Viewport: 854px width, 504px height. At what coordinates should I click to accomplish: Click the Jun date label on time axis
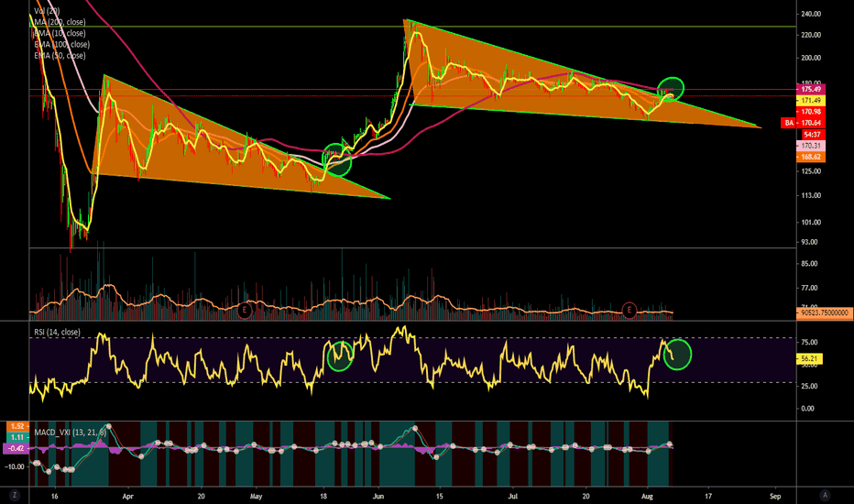click(378, 497)
